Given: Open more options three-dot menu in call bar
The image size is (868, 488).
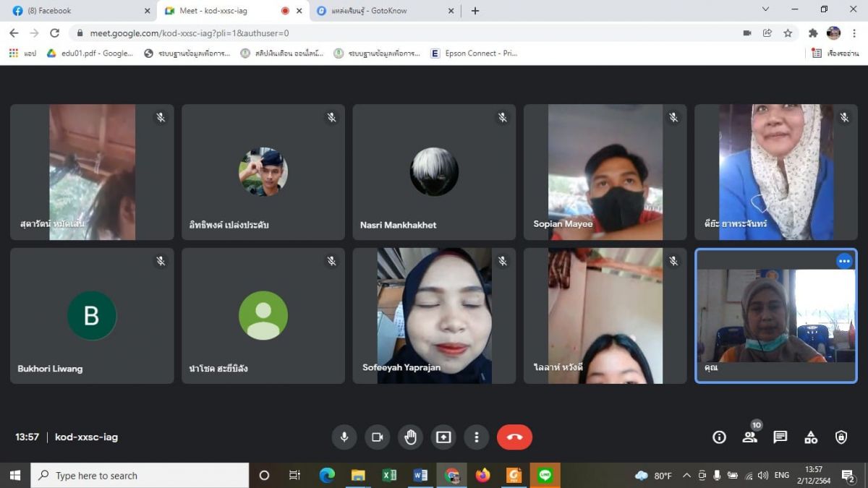Looking at the screenshot, I should (x=476, y=437).
